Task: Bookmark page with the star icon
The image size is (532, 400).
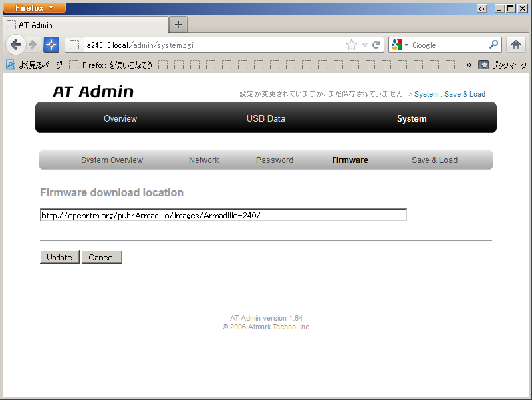Action: tap(352, 45)
